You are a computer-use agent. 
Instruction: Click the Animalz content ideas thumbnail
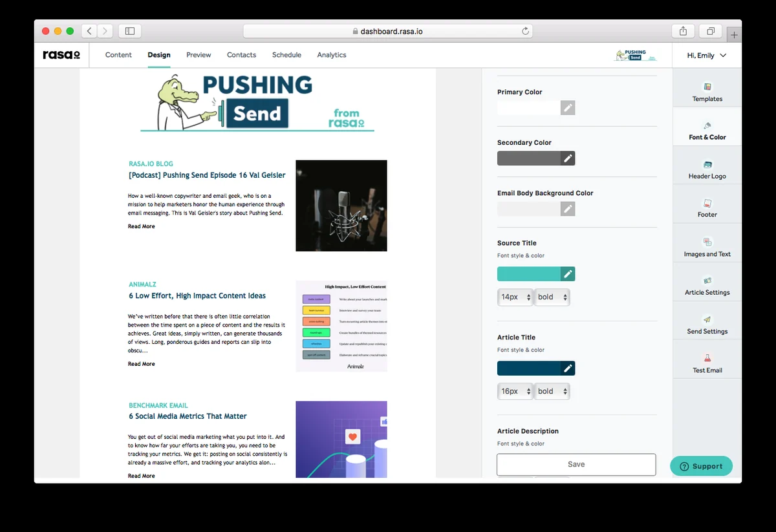[x=341, y=326]
